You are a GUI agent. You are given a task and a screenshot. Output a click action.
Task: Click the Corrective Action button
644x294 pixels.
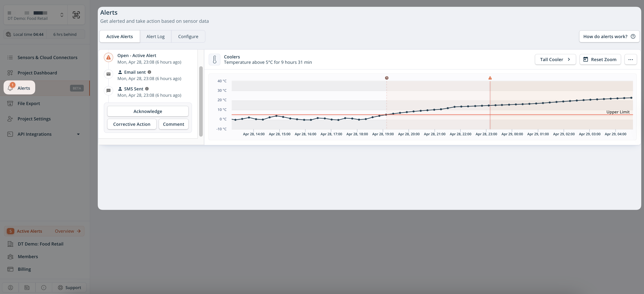131,124
